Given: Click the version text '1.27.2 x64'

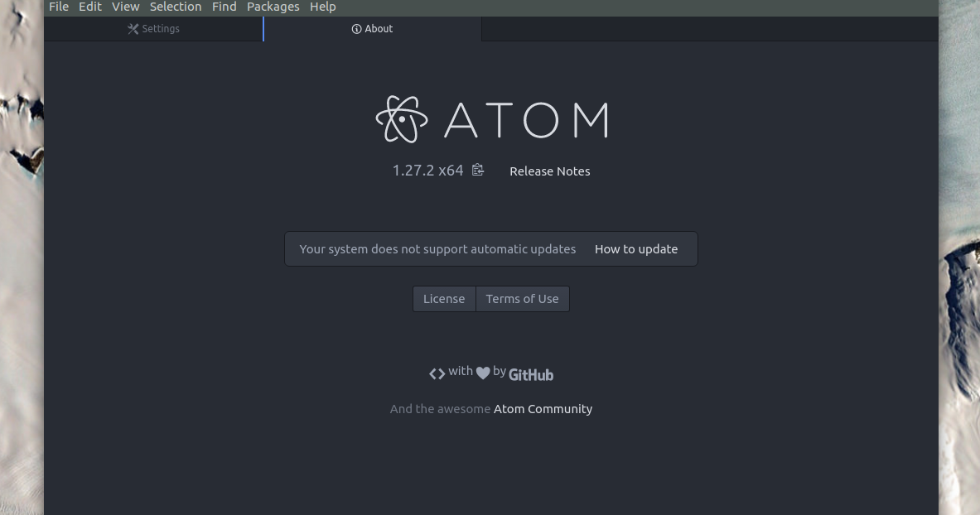Looking at the screenshot, I should (x=427, y=170).
